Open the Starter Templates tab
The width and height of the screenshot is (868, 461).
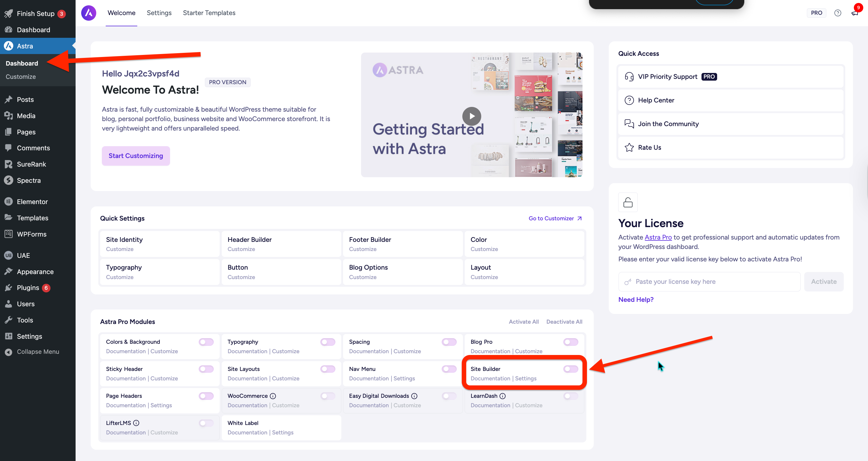coord(209,13)
